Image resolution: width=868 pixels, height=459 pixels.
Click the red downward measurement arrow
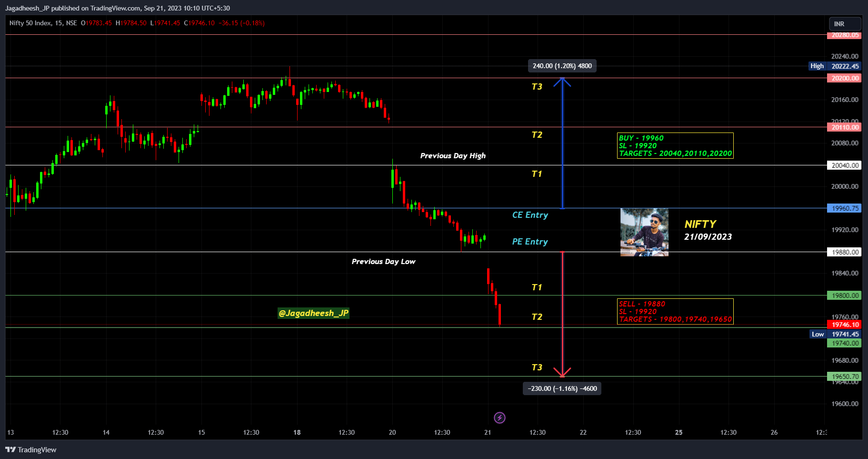[563, 315]
